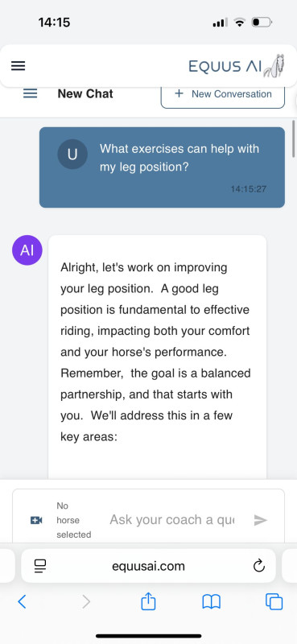The height and width of the screenshot is (644, 297).
Task: Open the No horse selected selector
Action: (x=73, y=520)
